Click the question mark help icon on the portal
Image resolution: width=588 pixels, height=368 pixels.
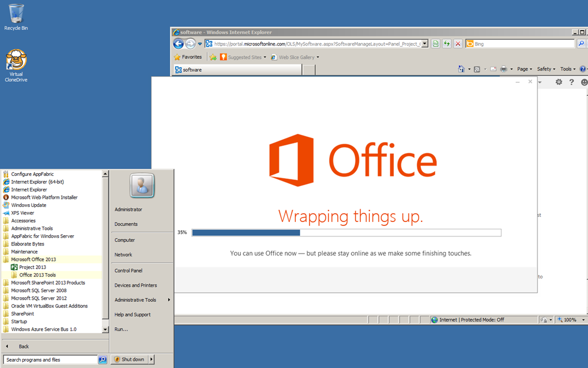click(571, 82)
